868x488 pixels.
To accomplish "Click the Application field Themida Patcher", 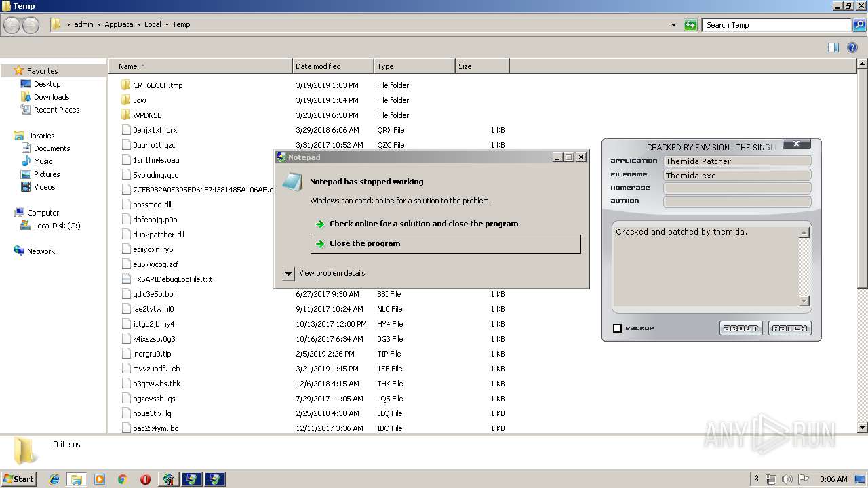I will click(737, 161).
